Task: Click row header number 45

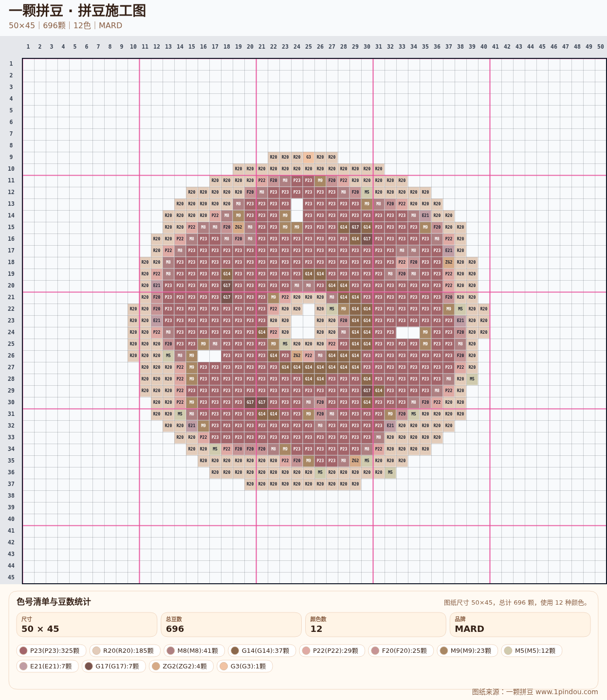Action: (x=11, y=577)
